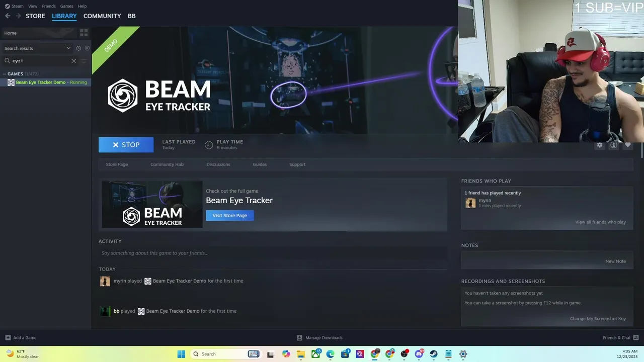
Task: Open myrin's avatar in activity feed
Action: (x=105, y=281)
